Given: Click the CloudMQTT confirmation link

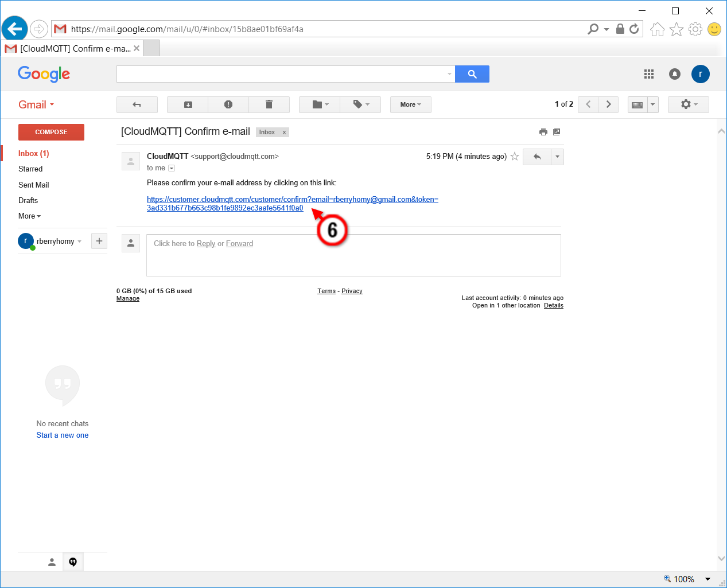Looking at the screenshot, I should (x=293, y=204).
